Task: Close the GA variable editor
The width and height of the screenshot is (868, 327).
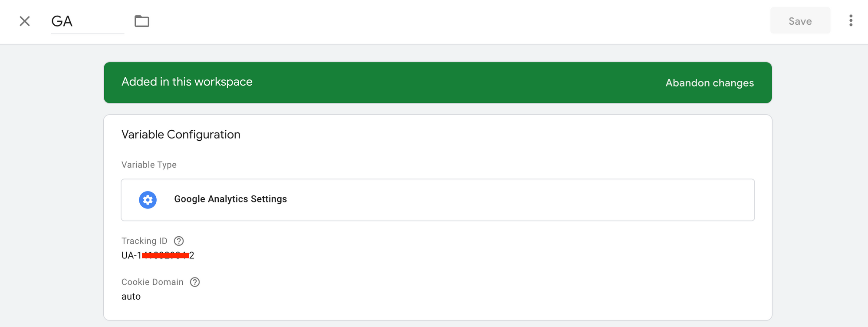Action: (25, 21)
